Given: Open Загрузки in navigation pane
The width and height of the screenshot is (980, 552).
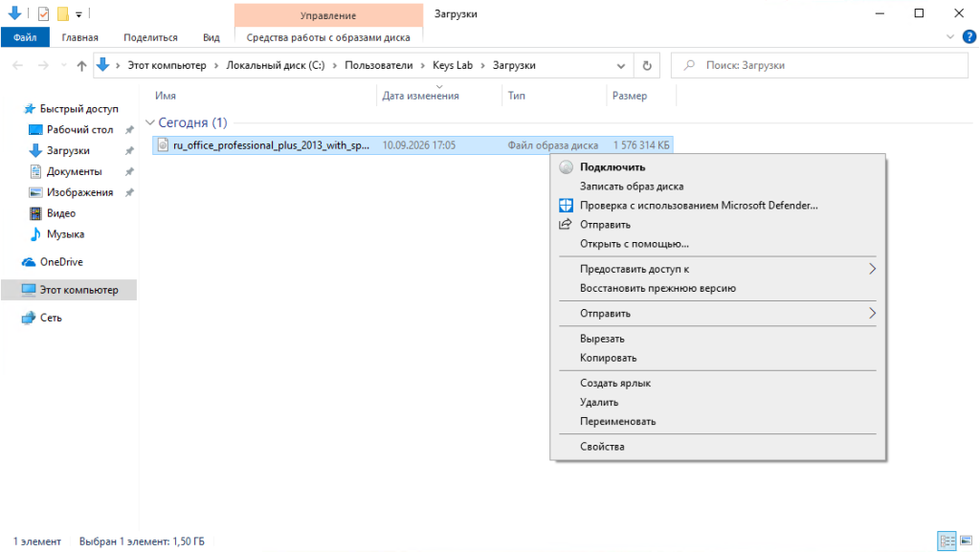Looking at the screenshot, I should point(68,150).
